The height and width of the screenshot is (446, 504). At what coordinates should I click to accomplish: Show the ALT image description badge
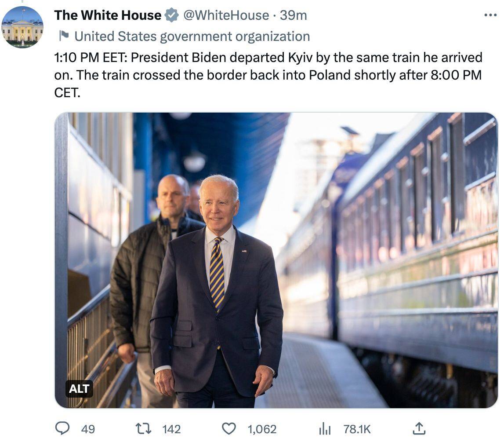(79, 389)
